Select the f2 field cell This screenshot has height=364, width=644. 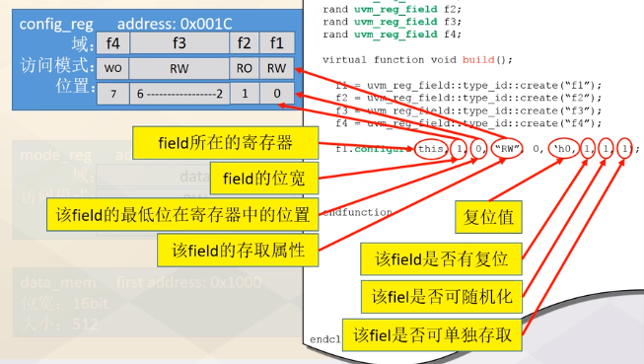(x=244, y=43)
